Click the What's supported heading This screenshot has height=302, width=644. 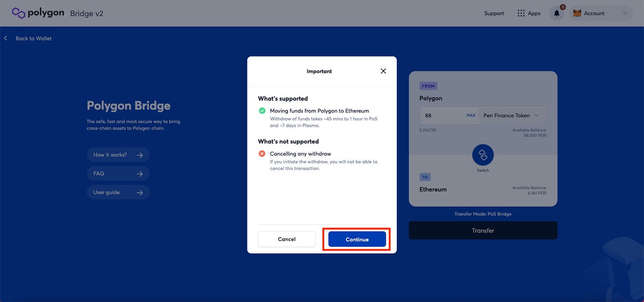click(283, 98)
